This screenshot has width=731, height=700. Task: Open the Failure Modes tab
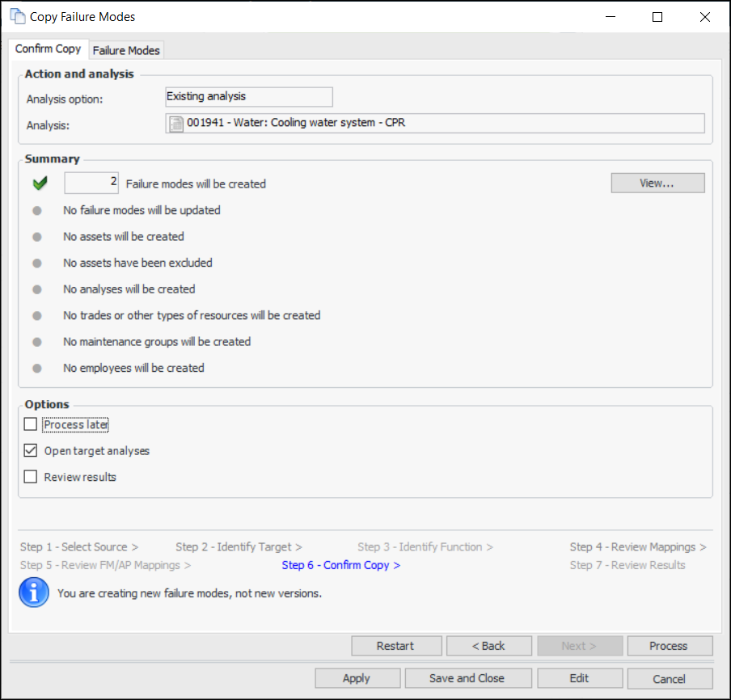click(x=126, y=50)
